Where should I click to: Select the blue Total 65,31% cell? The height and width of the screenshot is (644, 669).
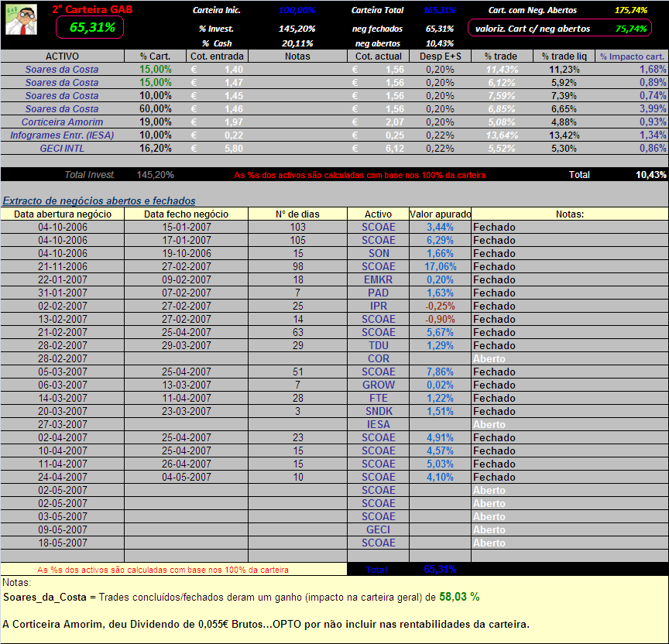[441, 570]
